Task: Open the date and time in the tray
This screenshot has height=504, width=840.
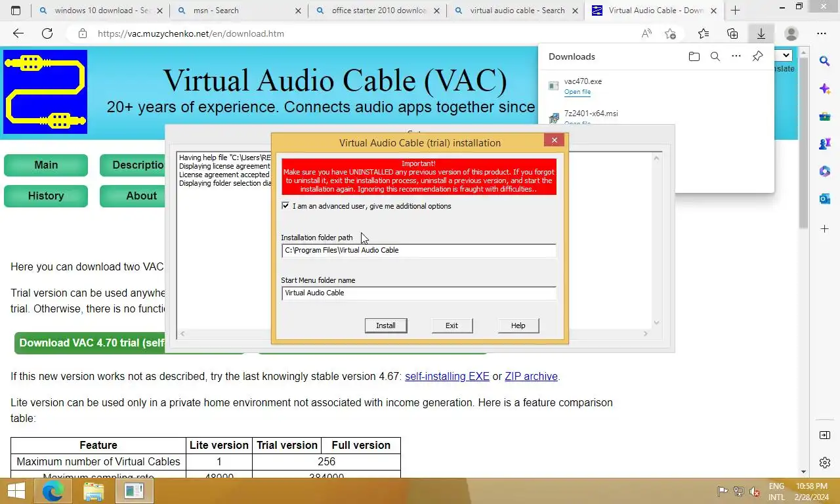Action: click(810, 492)
